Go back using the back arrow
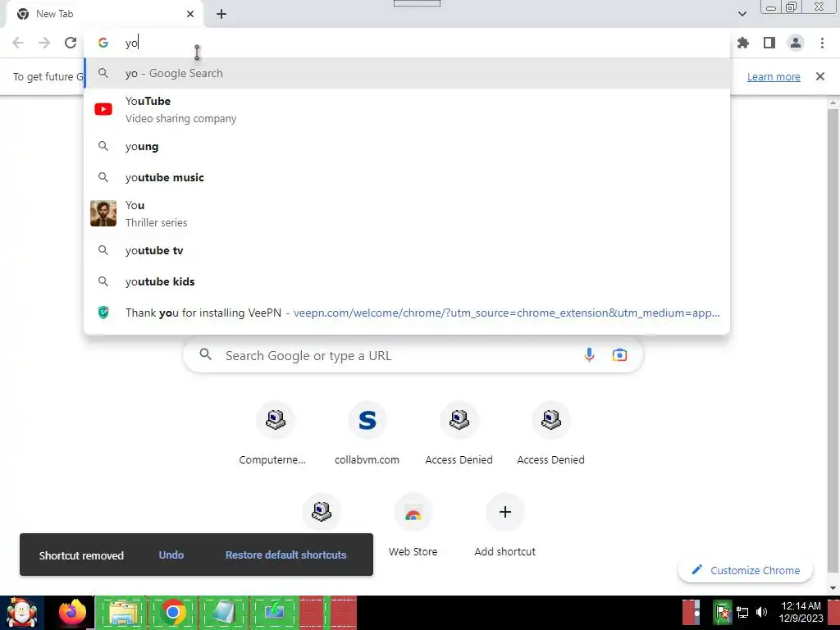Viewport: 840px width, 630px height. pyautogui.click(x=18, y=43)
